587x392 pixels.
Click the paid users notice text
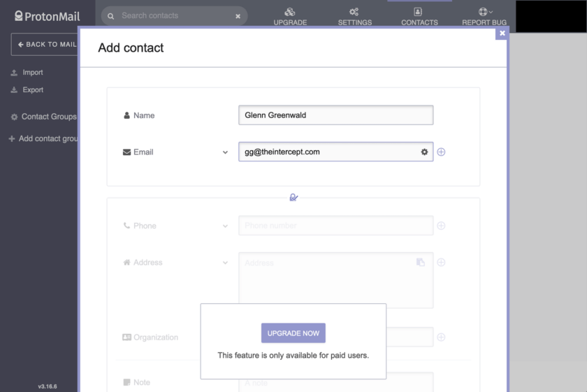293,355
